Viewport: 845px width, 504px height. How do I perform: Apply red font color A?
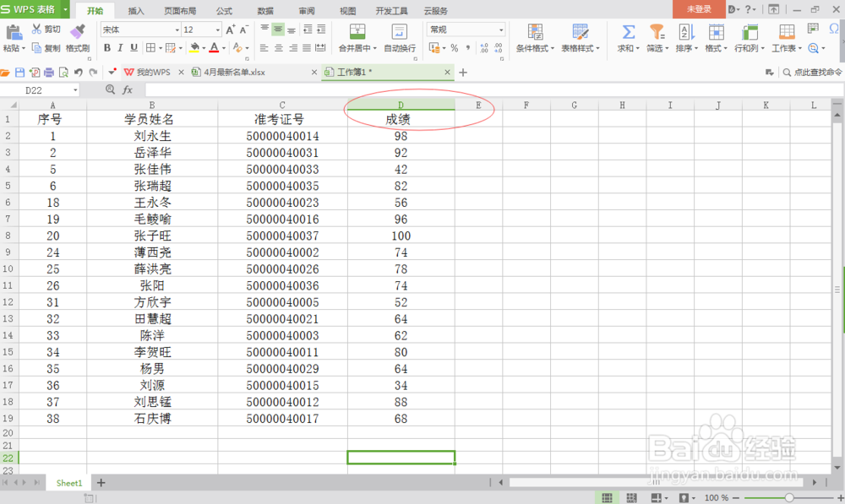click(x=214, y=48)
